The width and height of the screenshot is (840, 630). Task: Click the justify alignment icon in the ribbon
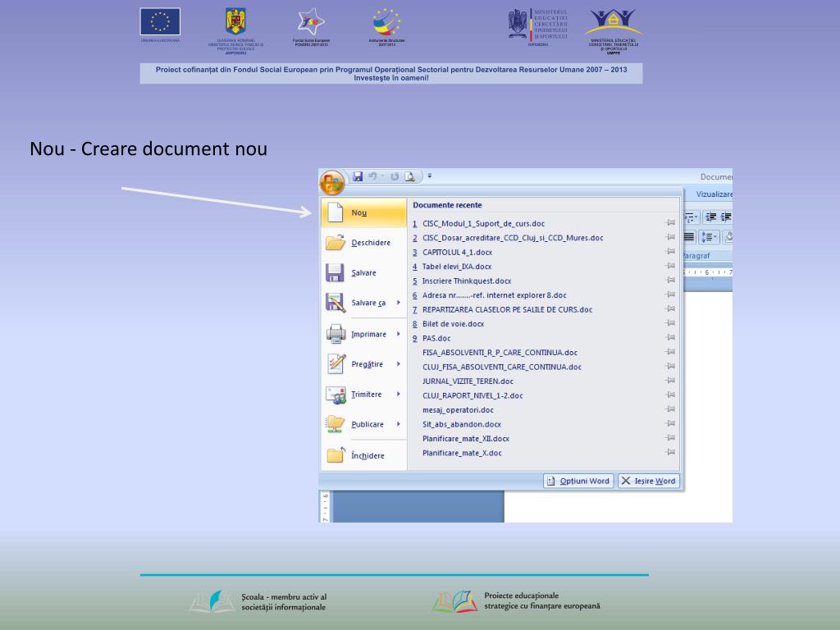point(689,237)
